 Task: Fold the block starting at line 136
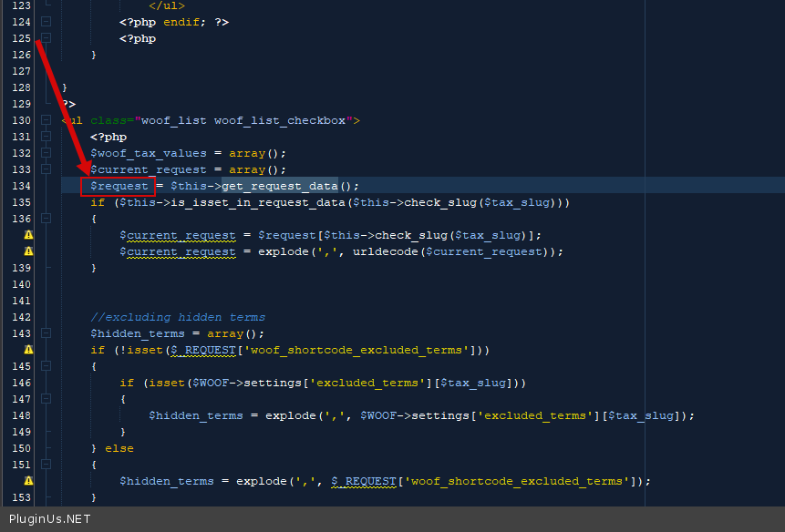46,219
